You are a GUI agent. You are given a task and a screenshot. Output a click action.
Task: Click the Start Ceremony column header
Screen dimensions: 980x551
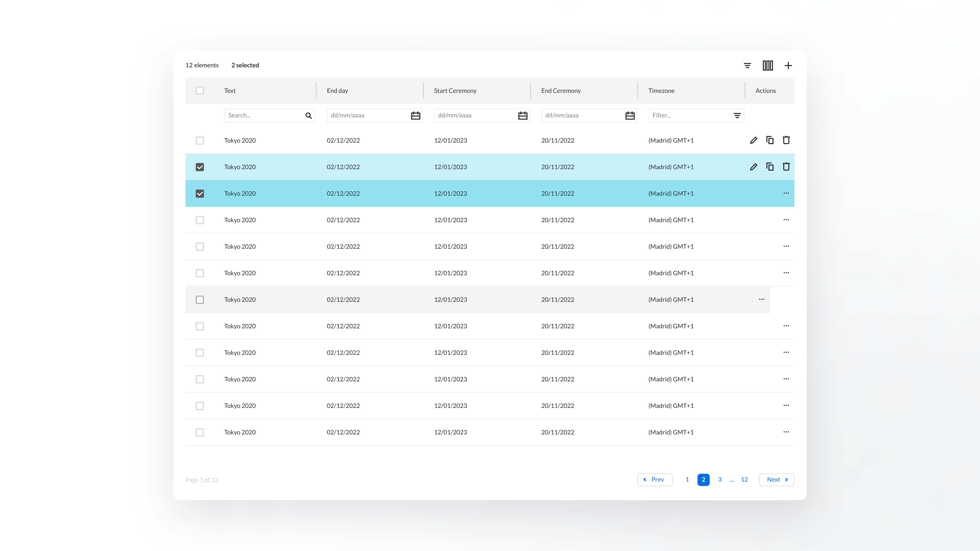pos(455,91)
